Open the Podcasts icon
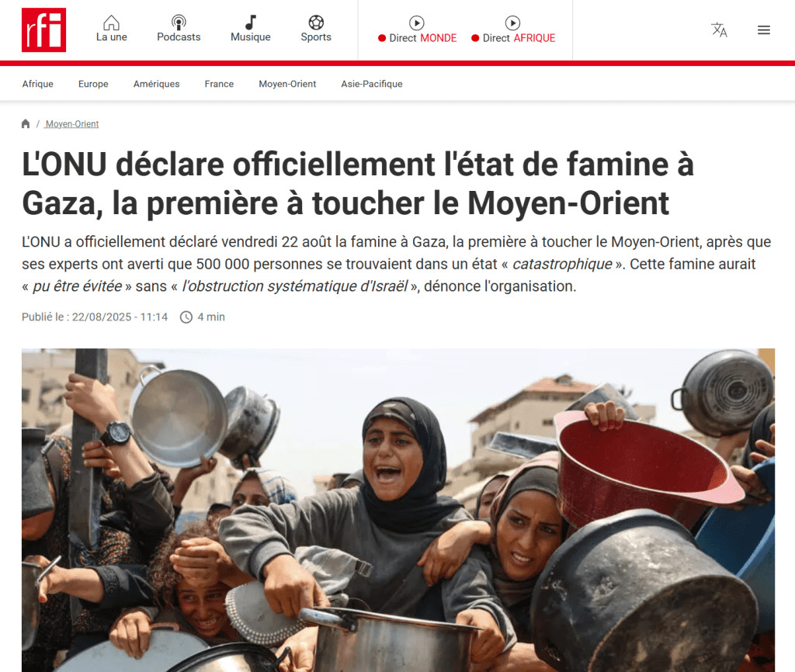This screenshot has width=795, height=672. tap(179, 23)
